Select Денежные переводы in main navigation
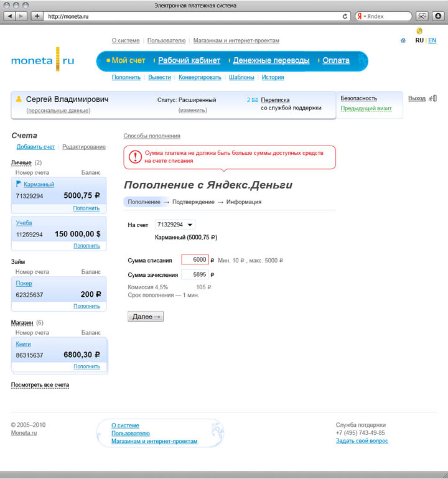The height and width of the screenshot is (479, 448). pyautogui.click(x=271, y=60)
